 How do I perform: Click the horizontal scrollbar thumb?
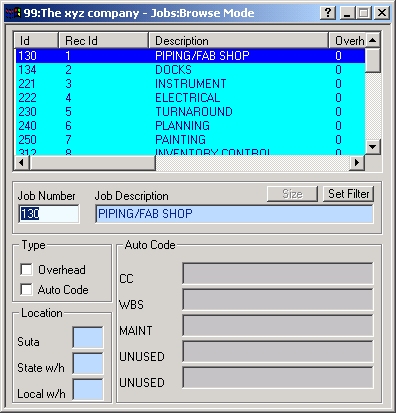click(93, 163)
